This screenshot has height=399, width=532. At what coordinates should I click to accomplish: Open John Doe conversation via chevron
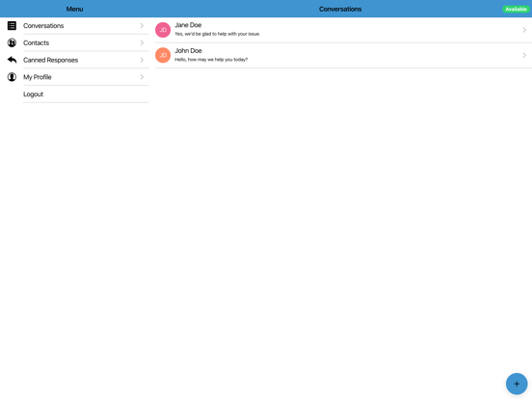pyautogui.click(x=524, y=55)
